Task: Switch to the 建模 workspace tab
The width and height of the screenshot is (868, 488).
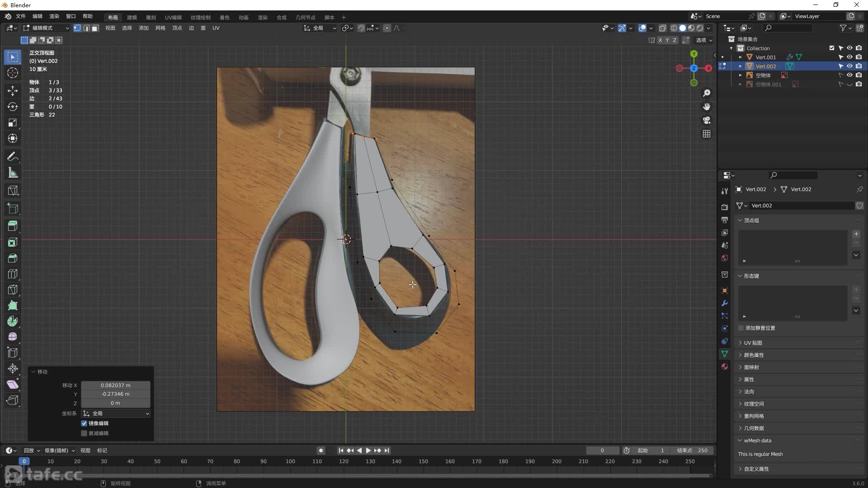Action: 132,18
